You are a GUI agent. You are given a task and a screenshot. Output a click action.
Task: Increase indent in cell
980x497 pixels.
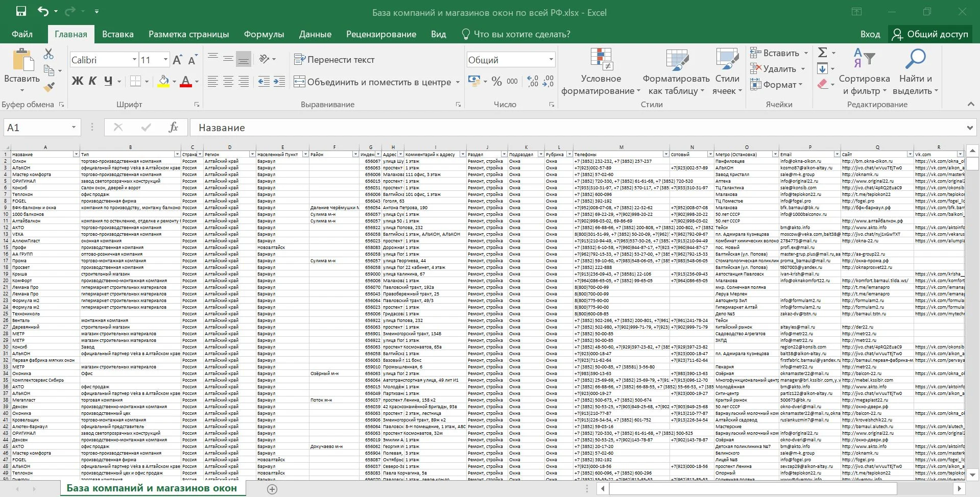(279, 81)
